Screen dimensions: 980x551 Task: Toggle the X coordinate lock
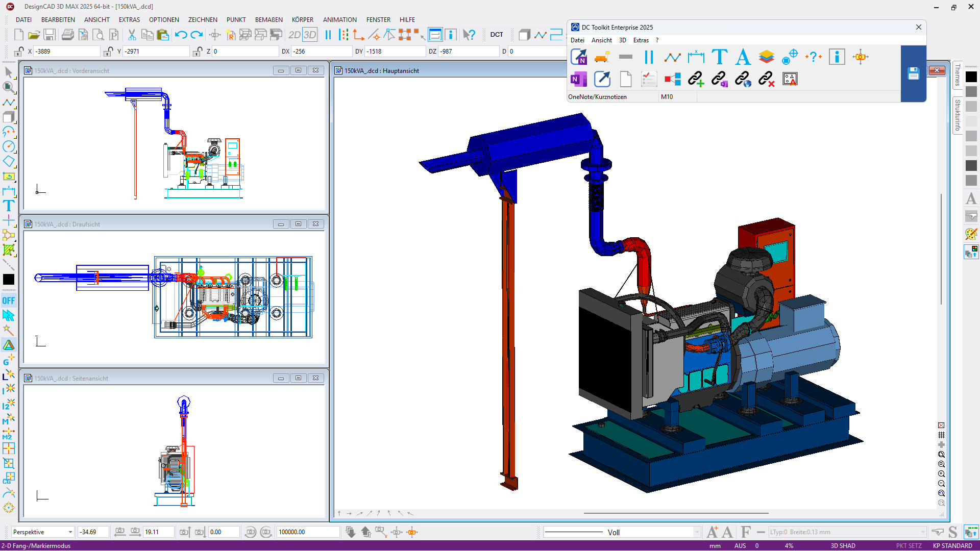click(19, 52)
